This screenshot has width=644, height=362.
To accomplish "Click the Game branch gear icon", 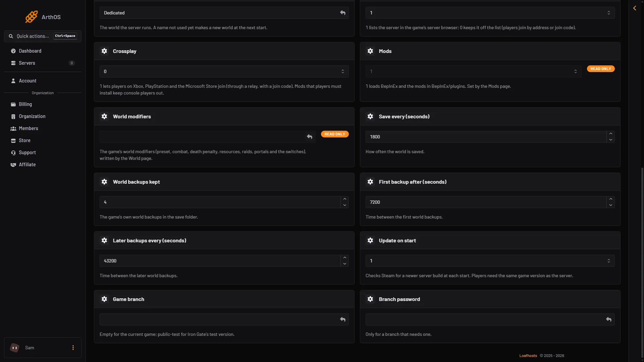I will coord(104,299).
